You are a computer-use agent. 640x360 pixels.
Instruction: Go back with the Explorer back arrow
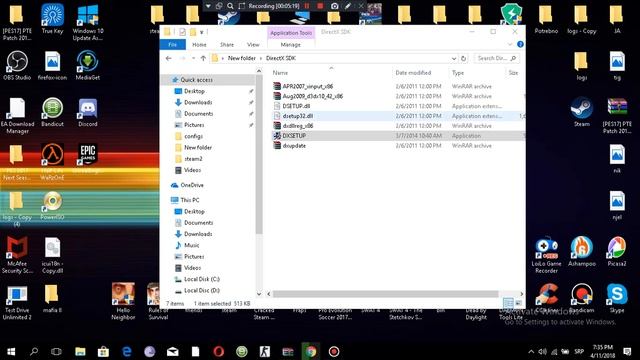click(x=169, y=58)
